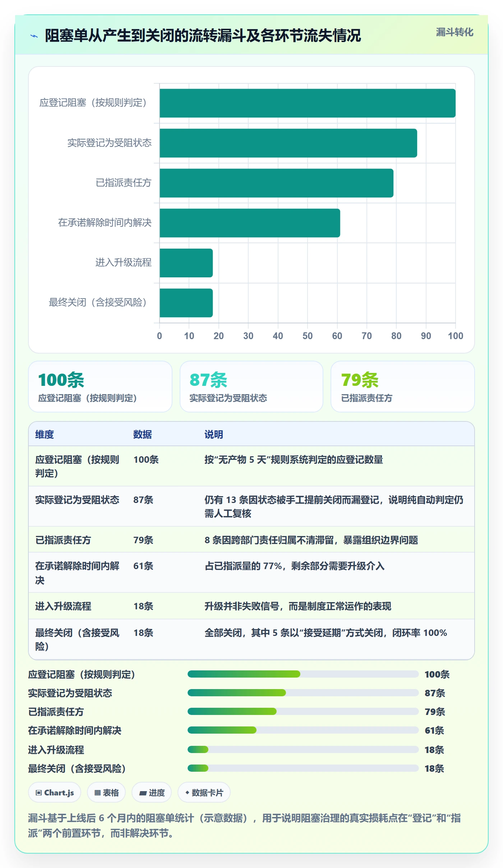Click the chart bar for 已指派责任方
This screenshot has width=503, height=868.
coord(276,183)
